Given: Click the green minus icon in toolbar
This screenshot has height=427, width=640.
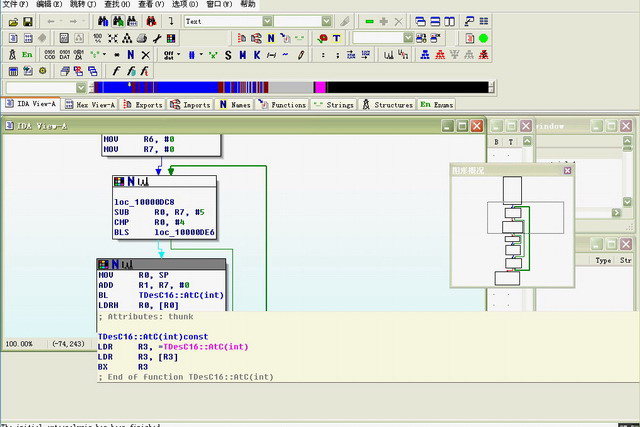Looking at the screenshot, I should click(370, 21).
